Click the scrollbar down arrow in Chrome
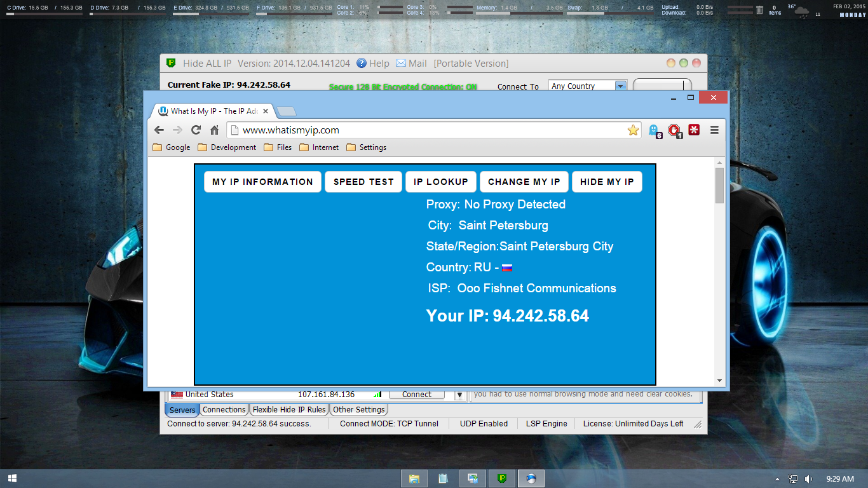Screen dimensions: 868x488 (x=719, y=381)
